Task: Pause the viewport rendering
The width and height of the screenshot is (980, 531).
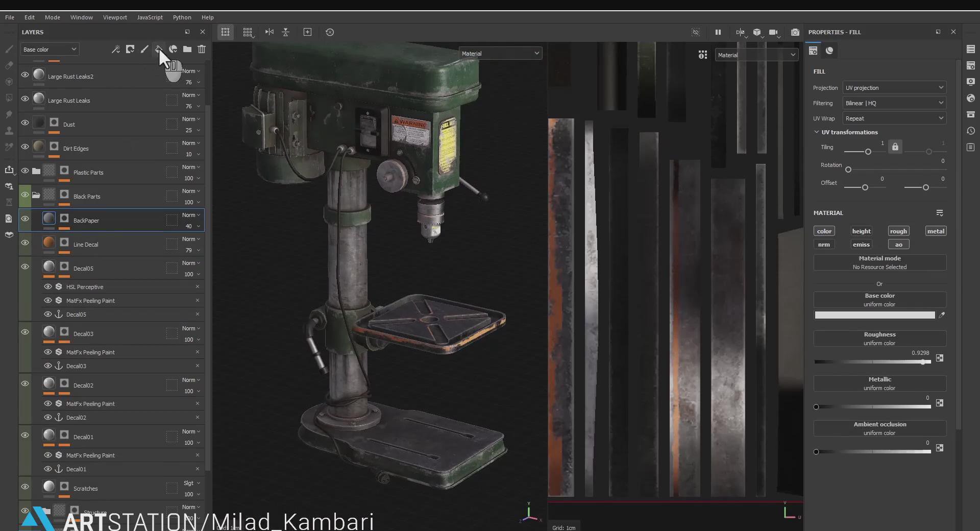Action: click(x=718, y=32)
